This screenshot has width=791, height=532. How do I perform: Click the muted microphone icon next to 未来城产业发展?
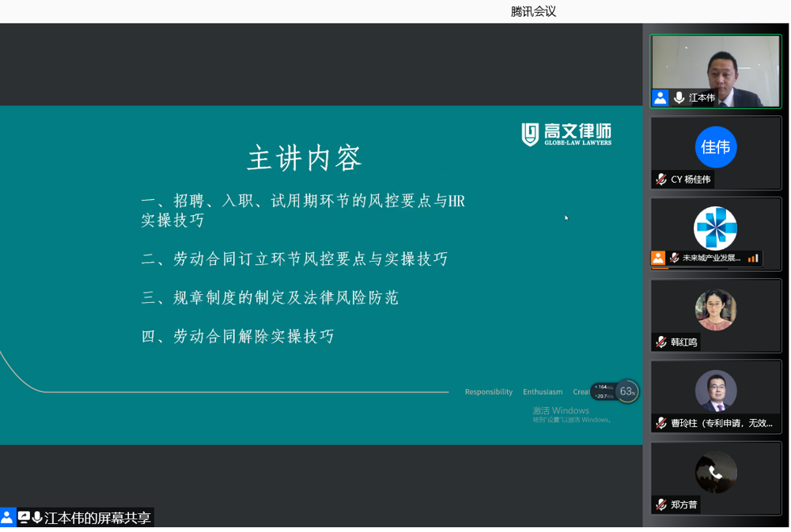pos(674,258)
